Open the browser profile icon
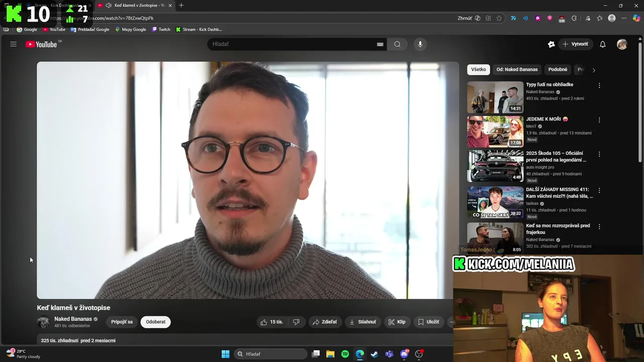The image size is (644, 362). [x=612, y=18]
